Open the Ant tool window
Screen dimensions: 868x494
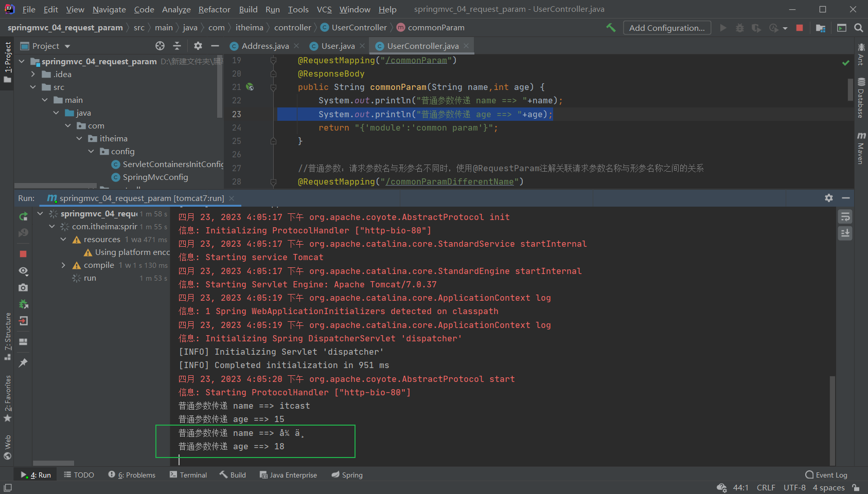(x=861, y=54)
